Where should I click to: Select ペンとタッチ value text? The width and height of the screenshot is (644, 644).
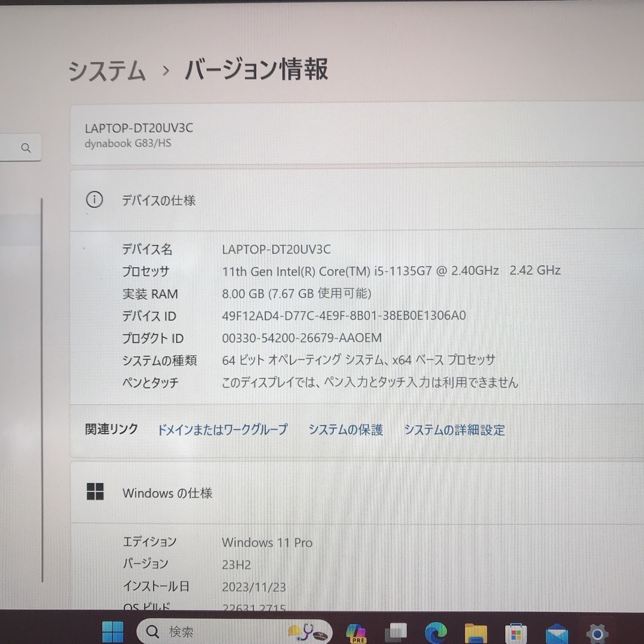[x=370, y=382]
